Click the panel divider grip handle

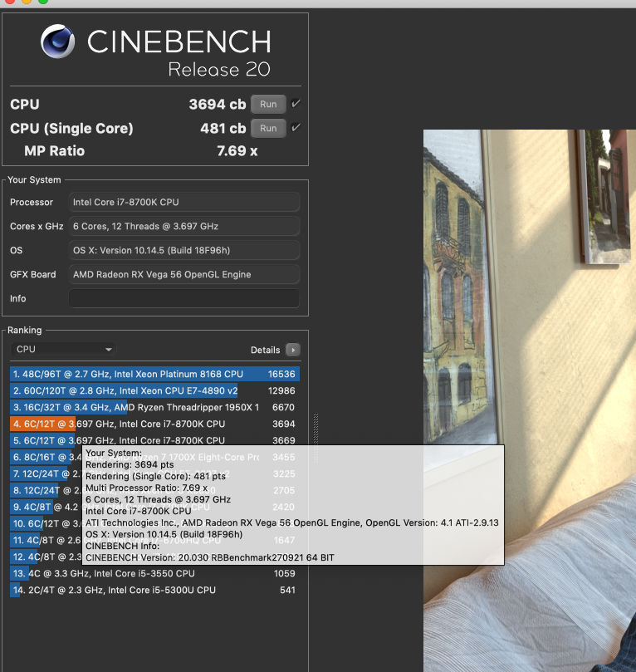pos(316,438)
